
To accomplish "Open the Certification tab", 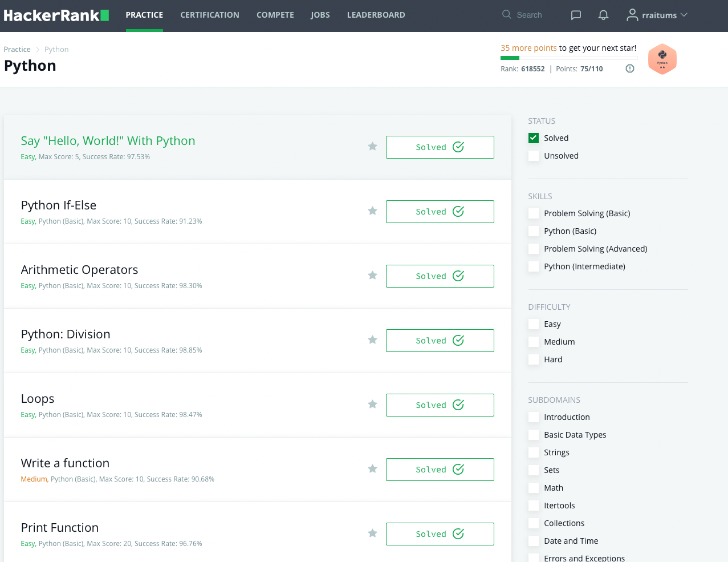I will point(210,15).
